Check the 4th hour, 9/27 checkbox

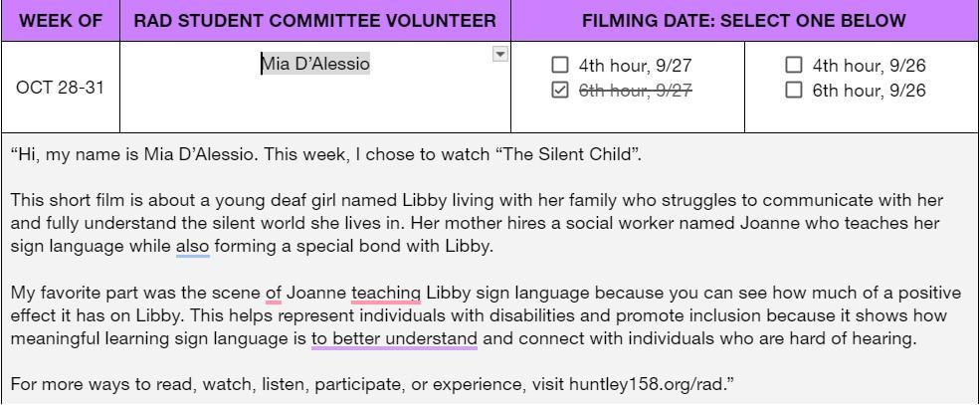point(560,66)
